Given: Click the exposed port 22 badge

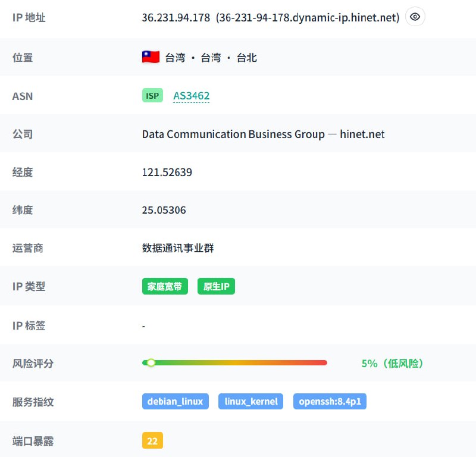Looking at the screenshot, I should click(152, 441).
